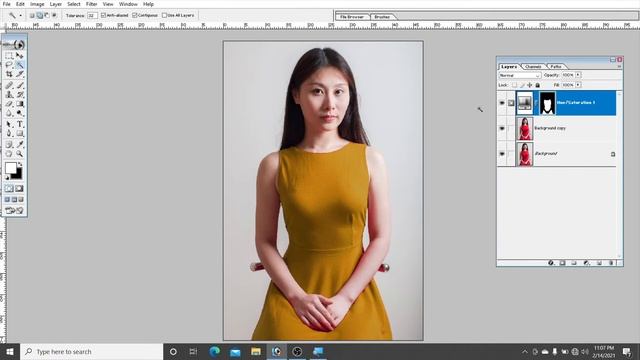This screenshot has height=360, width=640.
Task: Select the Background copy layer thumbnail
Action: (524, 128)
